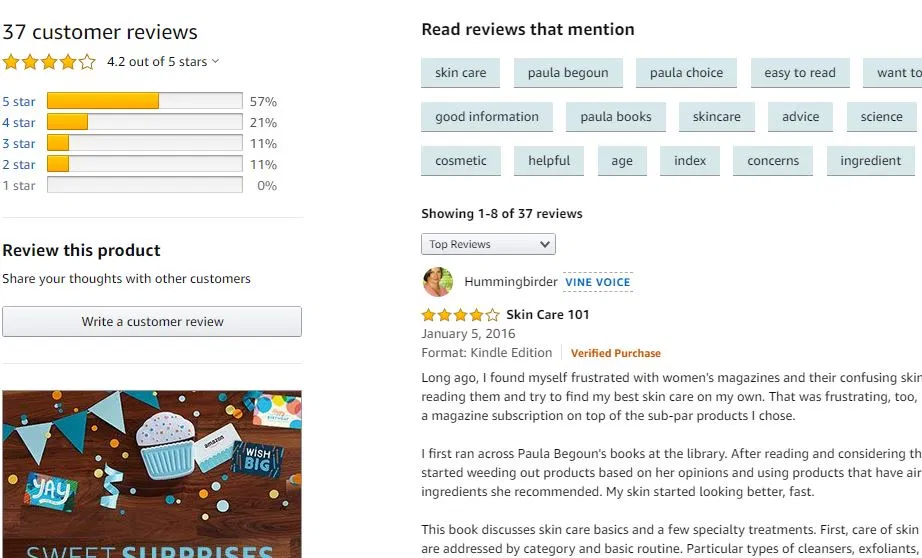Filter reviews by 4 star
This screenshot has height=558, width=922.
click(19, 123)
